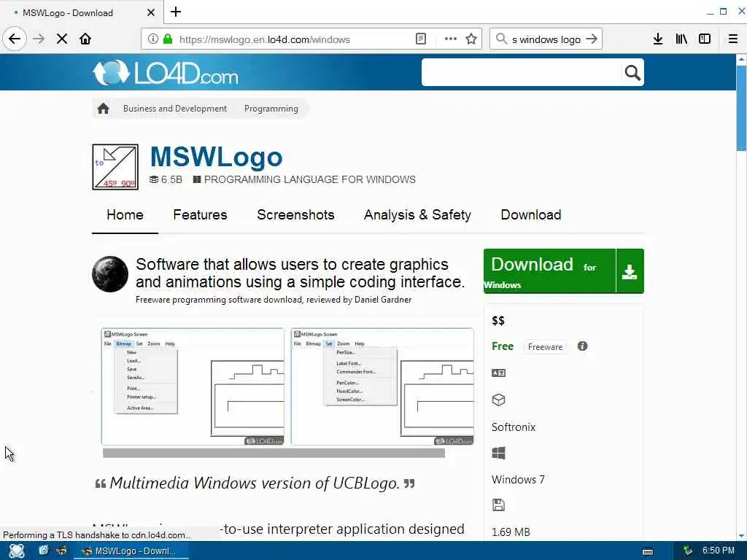
Task: Switch to MSWLogo taskbar window button
Action: [131, 551]
